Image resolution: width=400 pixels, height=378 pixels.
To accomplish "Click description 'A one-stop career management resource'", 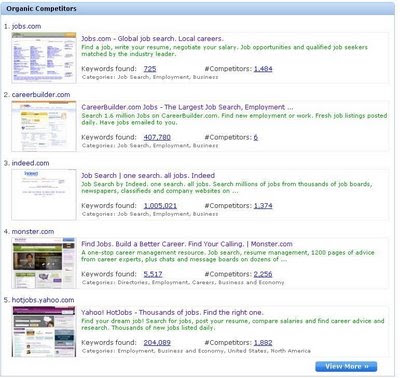I will pyautogui.click(x=228, y=256).
